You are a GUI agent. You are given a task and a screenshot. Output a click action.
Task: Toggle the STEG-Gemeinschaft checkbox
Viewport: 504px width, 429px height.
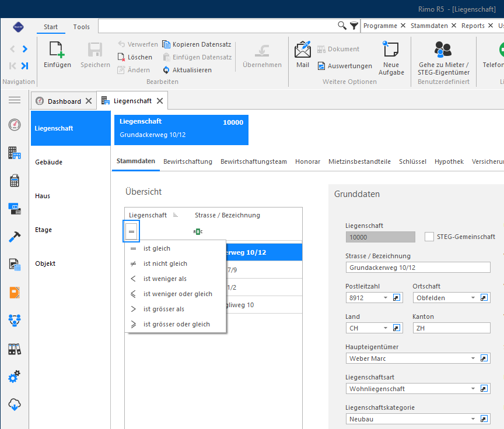pyautogui.click(x=429, y=237)
